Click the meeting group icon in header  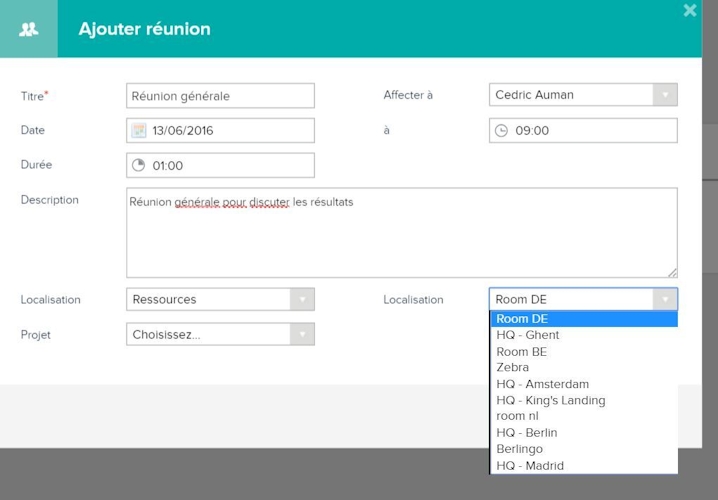[29, 29]
